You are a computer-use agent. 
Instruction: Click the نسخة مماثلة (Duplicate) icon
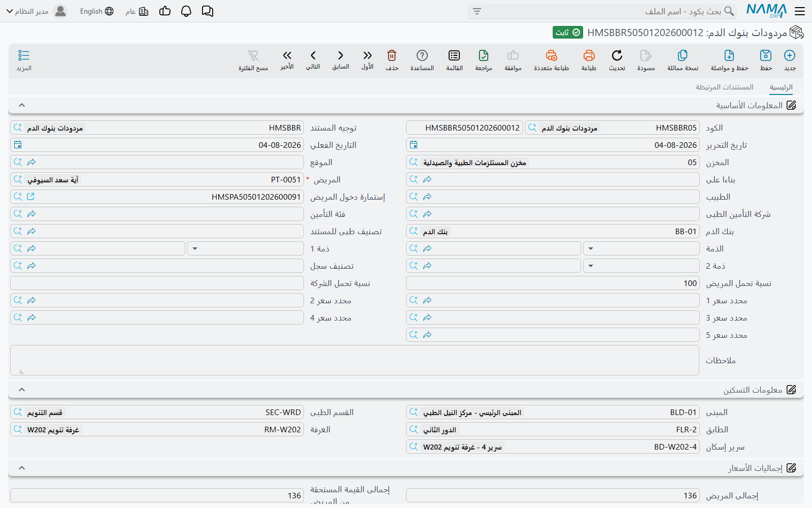click(x=683, y=55)
